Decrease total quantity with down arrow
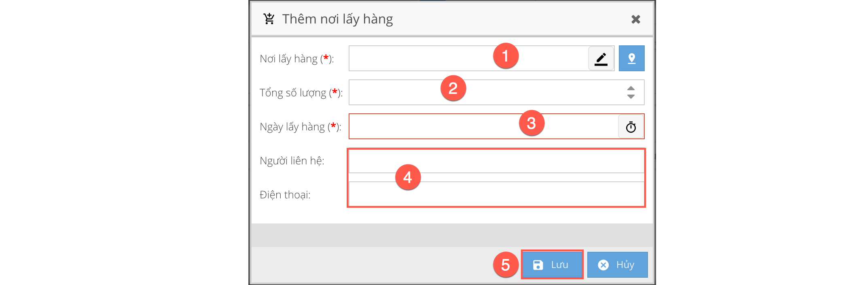The width and height of the screenshot is (868, 285). click(x=631, y=97)
